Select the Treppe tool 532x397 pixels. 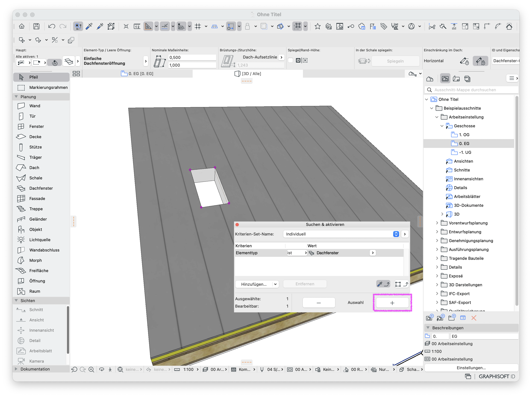click(41, 209)
